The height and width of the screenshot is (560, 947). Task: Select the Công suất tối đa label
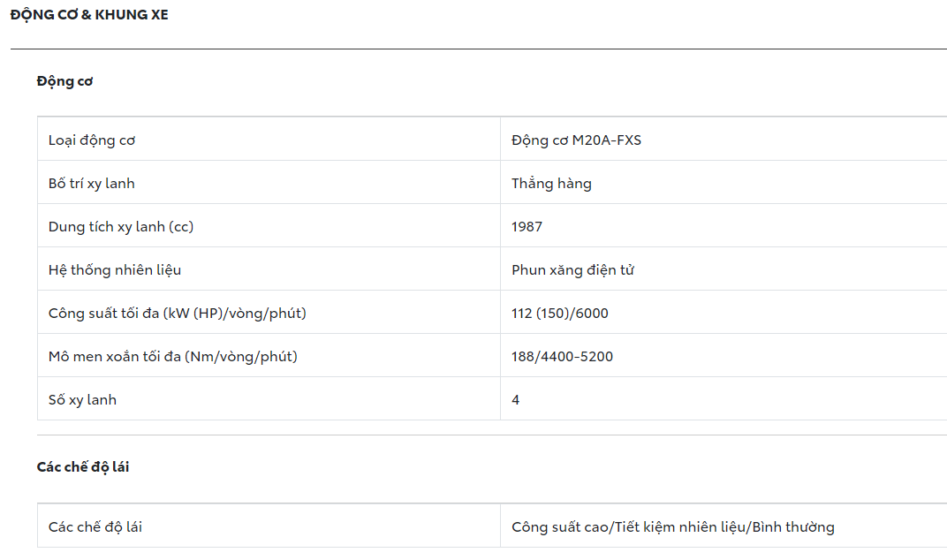click(178, 313)
